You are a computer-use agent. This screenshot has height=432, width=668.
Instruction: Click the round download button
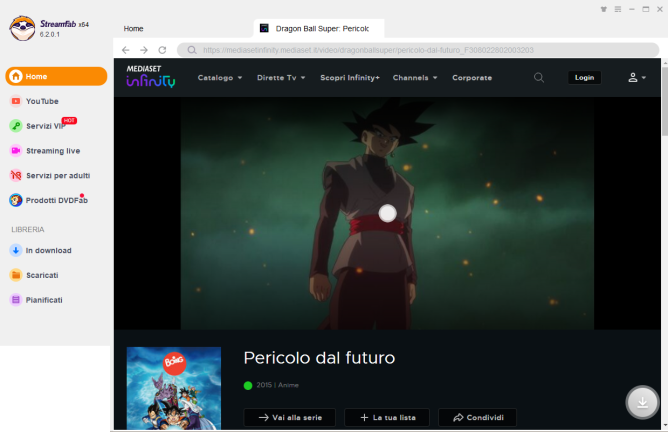pos(642,402)
